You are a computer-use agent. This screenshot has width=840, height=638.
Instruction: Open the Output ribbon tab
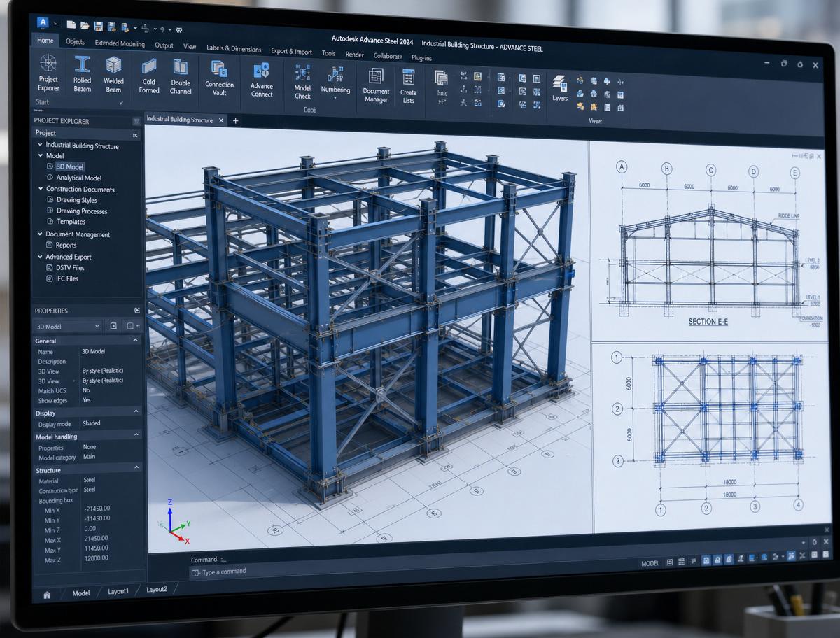(x=164, y=45)
